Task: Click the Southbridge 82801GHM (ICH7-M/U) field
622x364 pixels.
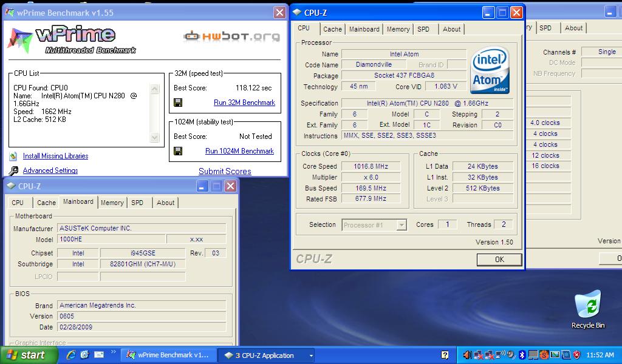Action: click(143, 264)
